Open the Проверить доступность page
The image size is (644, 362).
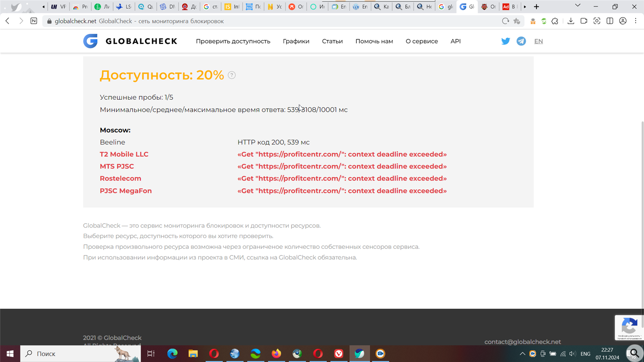[233, 41]
